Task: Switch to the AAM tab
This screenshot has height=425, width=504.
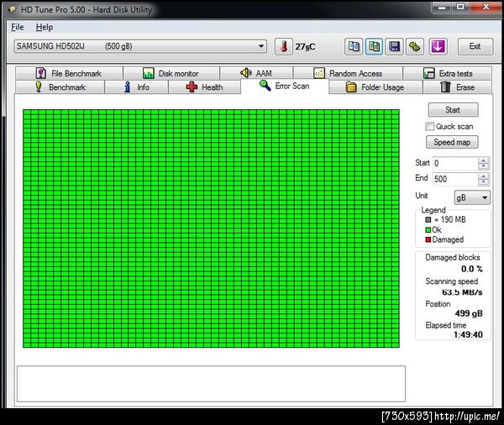Action: coord(256,73)
